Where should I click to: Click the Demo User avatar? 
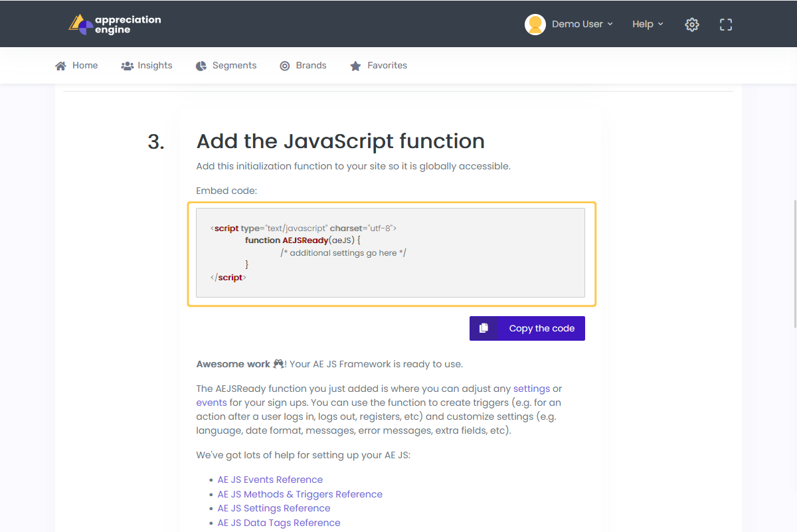tap(535, 24)
